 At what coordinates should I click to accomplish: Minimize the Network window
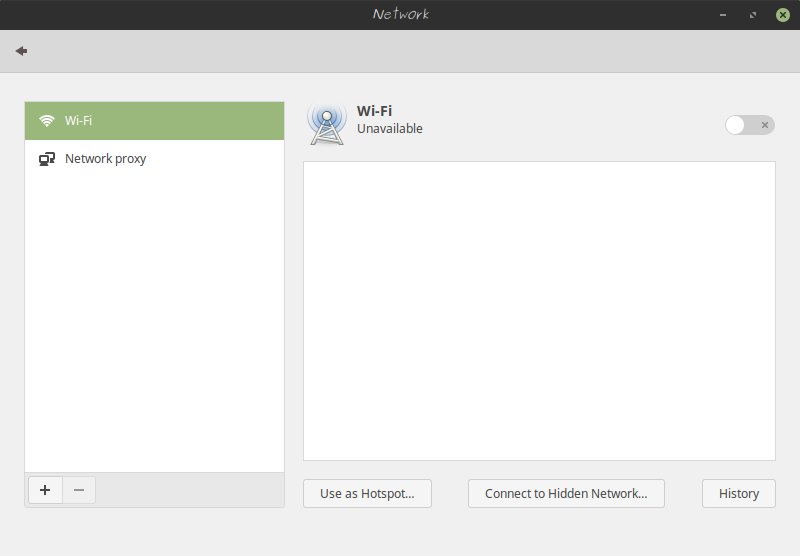[x=723, y=15]
